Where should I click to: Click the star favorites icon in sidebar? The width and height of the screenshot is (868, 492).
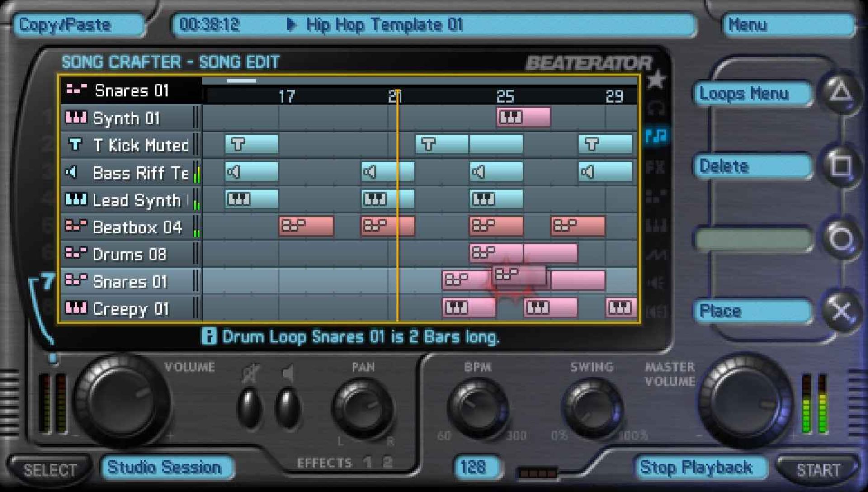click(656, 80)
